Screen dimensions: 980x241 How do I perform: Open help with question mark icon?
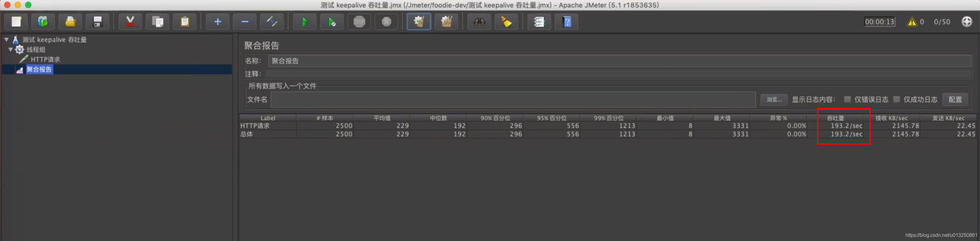(567, 22)
